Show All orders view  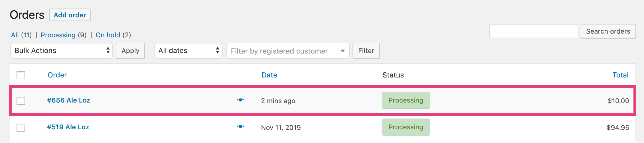(x=15, y=35)
